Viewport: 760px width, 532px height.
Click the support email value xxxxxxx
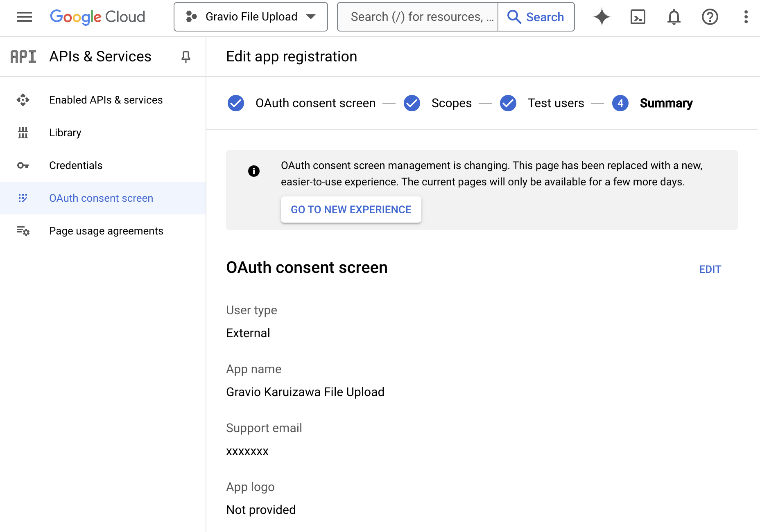247,451
